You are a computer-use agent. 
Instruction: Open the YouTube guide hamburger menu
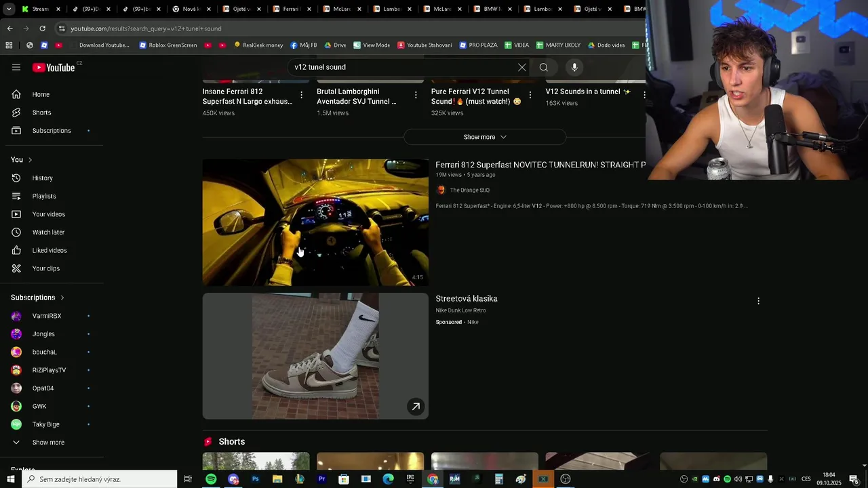16,67
